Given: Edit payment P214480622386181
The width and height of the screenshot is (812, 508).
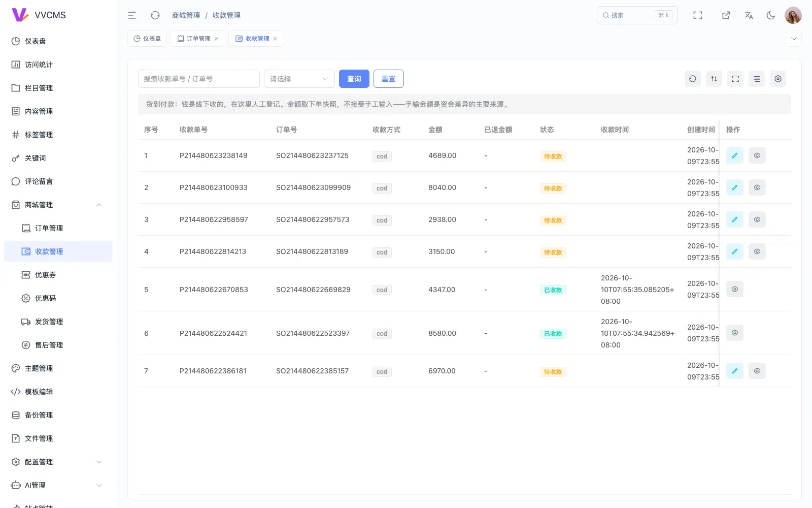Looking at the screenshot, I should [x=735, y=371].
